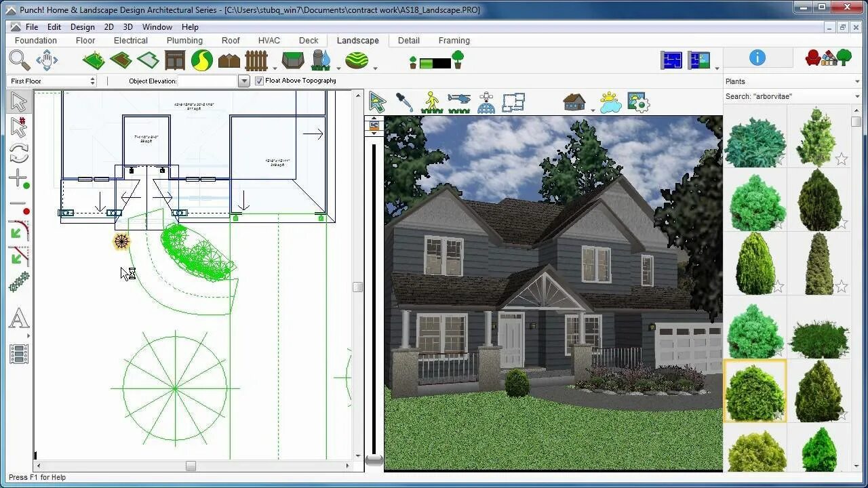This screenshot has width=868, height=488.
Task: Expand the view mode options arrow
Action: click(717, 68)
